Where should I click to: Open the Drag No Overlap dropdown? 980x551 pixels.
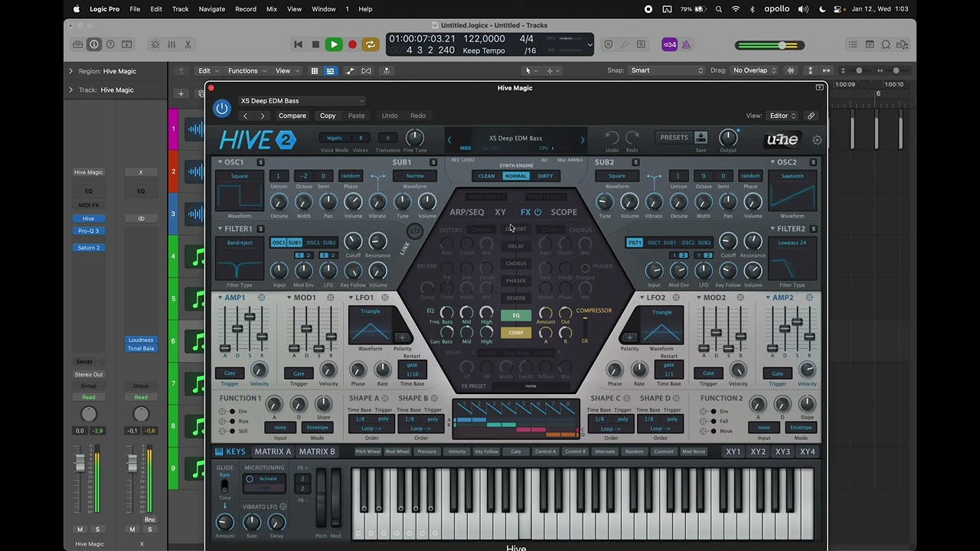754,70
